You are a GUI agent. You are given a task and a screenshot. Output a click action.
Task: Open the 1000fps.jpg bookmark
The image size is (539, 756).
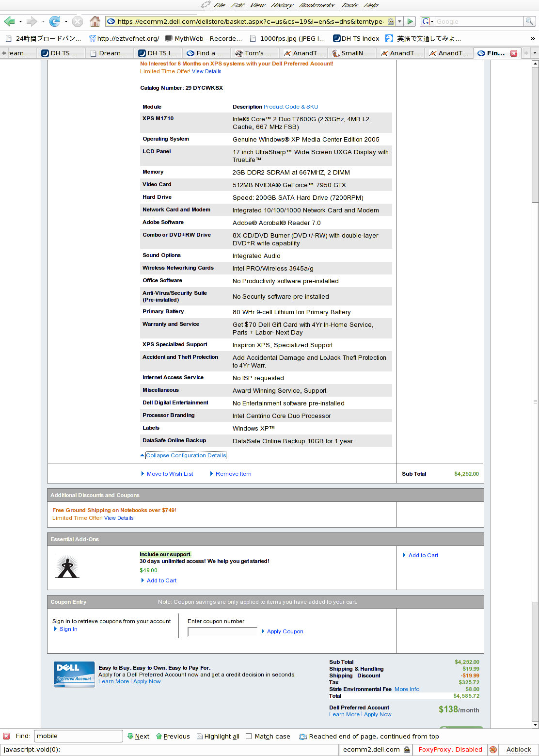(287, 38)
